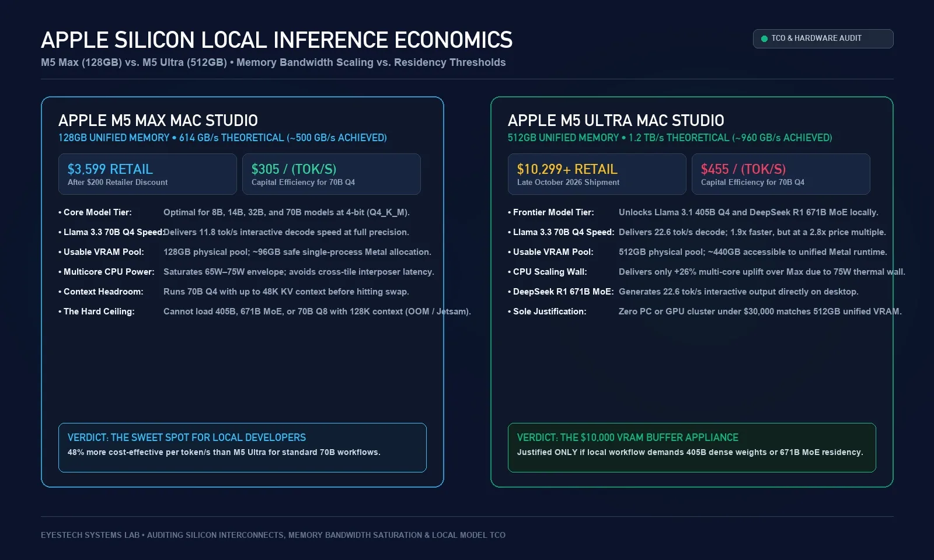Click the Saturates 65W–75W envelope text
Screen dimensions: 934x560
pyautogui.click(x=299, y=272)
